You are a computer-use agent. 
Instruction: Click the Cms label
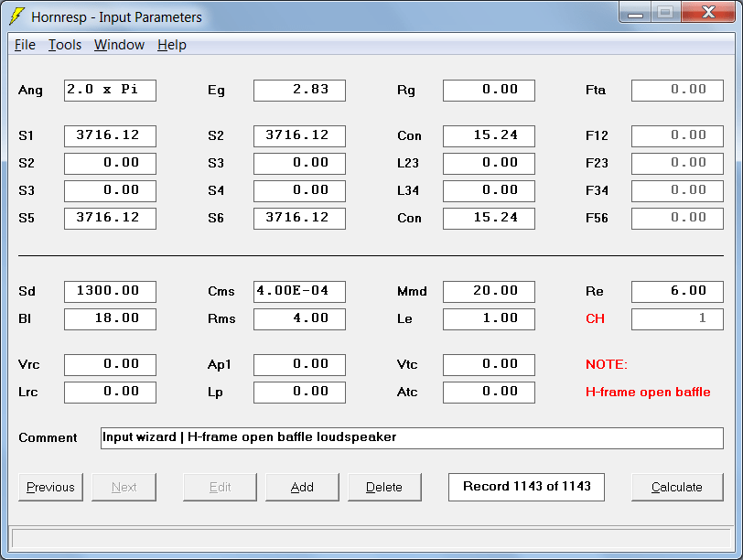click(x=221, y=291)
